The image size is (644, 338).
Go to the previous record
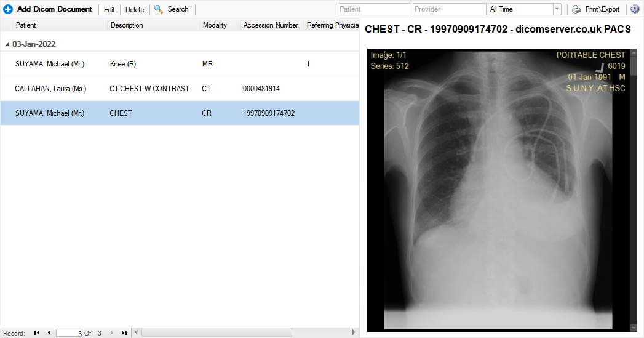(x=49, y=333)
